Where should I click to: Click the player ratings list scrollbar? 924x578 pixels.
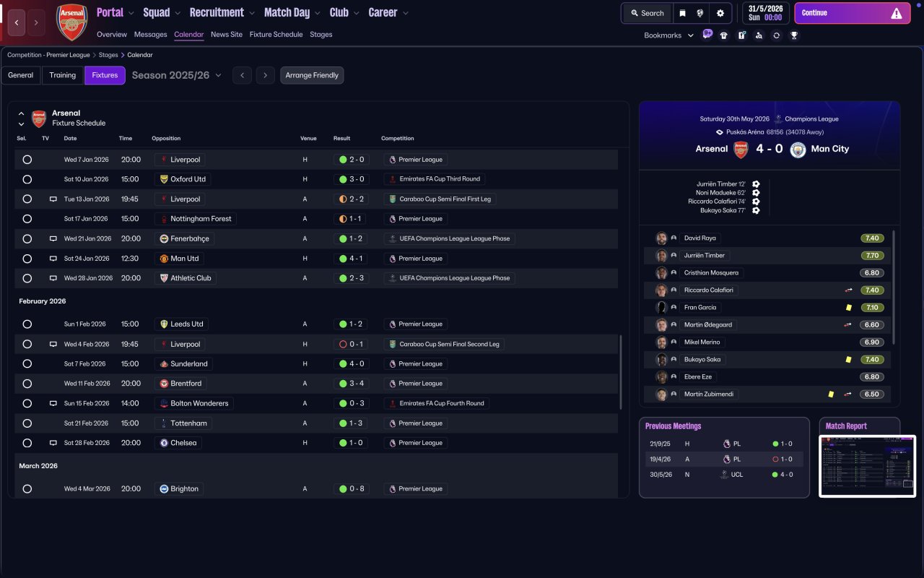(894, 287)
